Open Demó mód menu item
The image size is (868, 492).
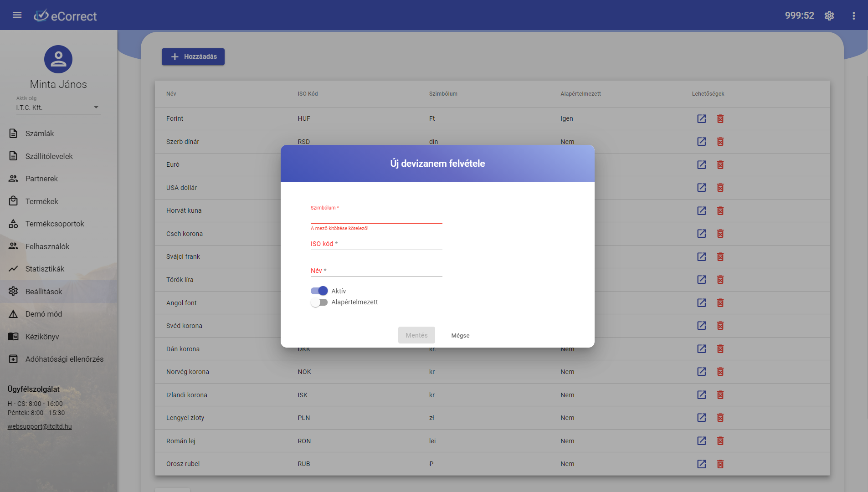[58, 314]
